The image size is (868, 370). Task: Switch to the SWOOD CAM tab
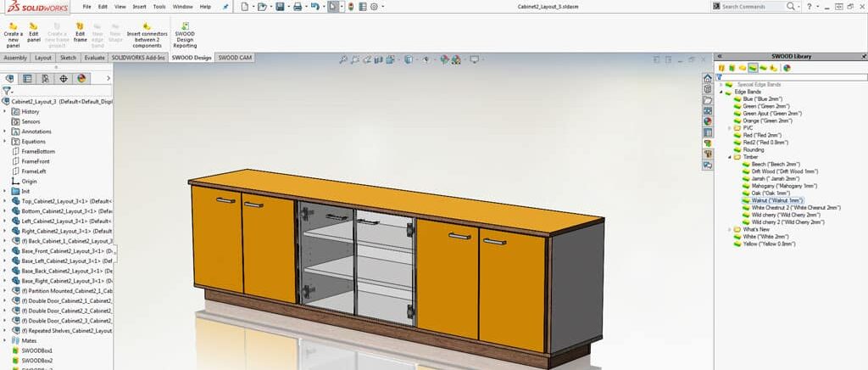click(235, 58)
